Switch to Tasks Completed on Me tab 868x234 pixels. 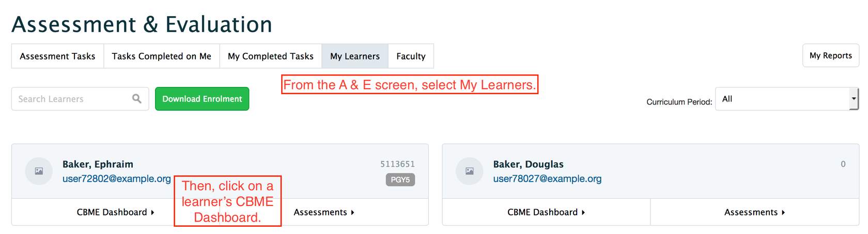pos(161,56)
